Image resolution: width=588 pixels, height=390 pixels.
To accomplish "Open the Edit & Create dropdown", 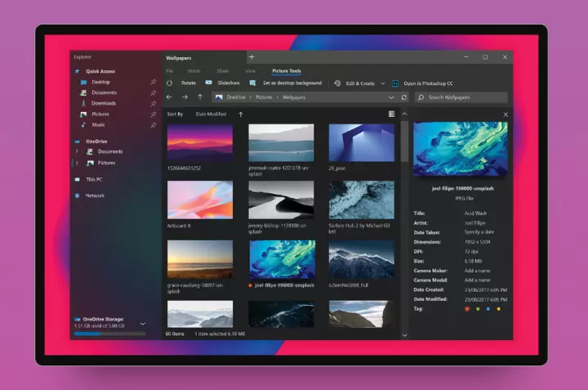I will tap(359, 83).
